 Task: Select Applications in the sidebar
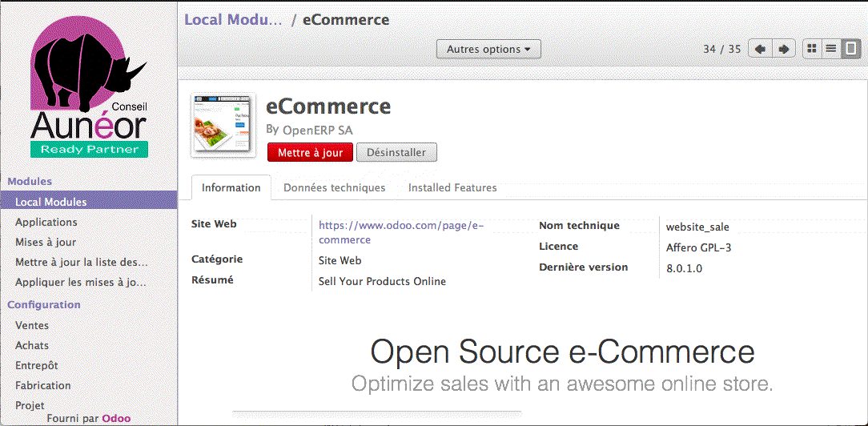click(x=46, y=223)
